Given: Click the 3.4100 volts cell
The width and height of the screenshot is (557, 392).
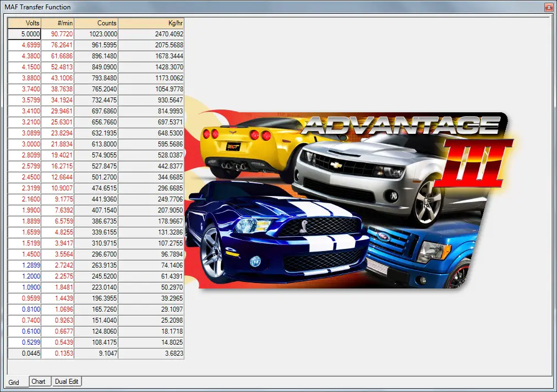Looking at the screenshot, I should [x=25, y=111].
